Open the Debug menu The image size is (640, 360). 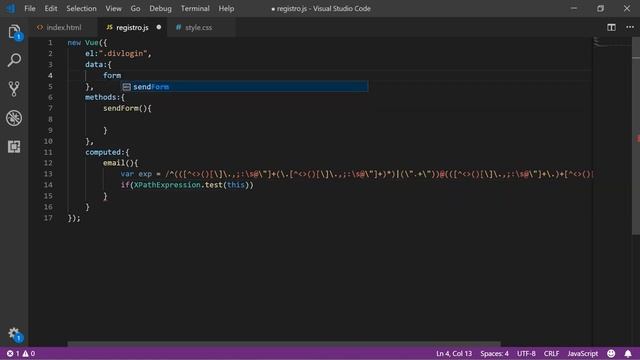[160, 9]
